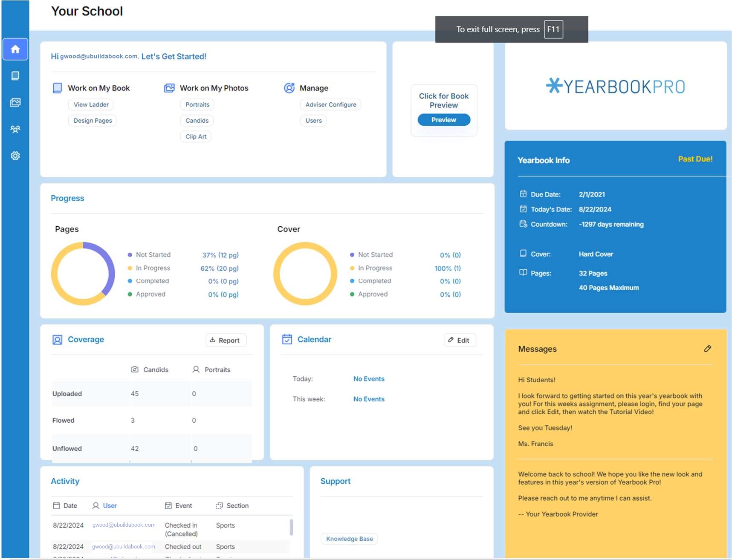Open Design Pages

tap(93, 121)
